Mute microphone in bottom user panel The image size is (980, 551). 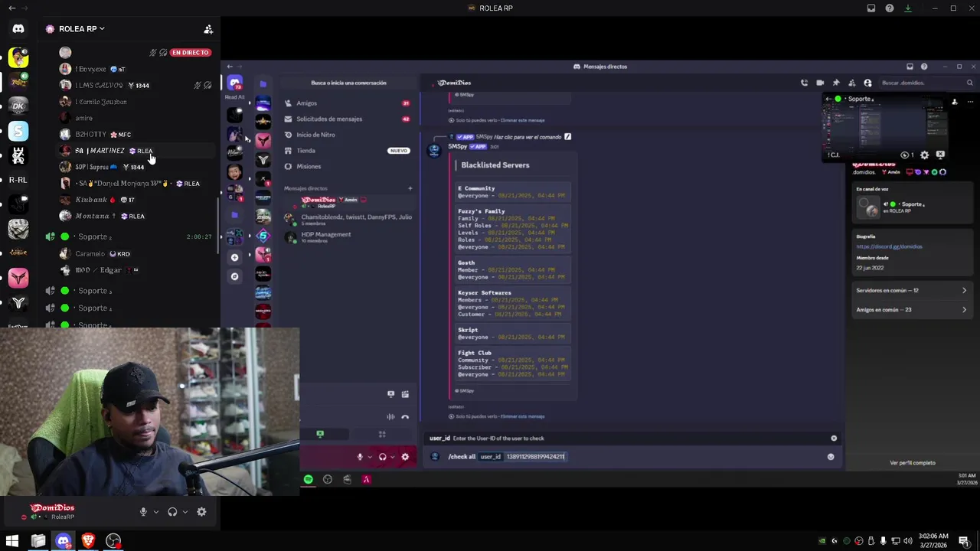[143, 512]
